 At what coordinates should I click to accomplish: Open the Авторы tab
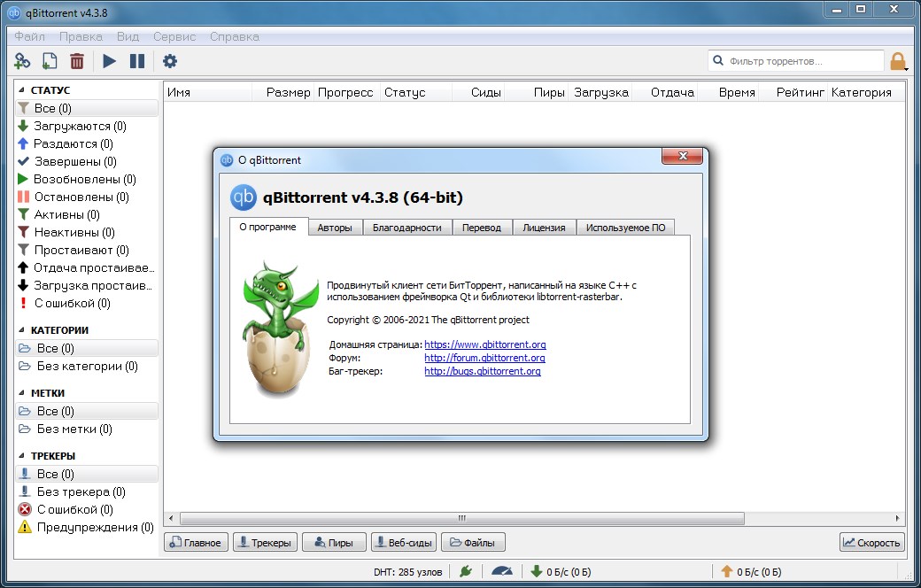tap(335, 228)
